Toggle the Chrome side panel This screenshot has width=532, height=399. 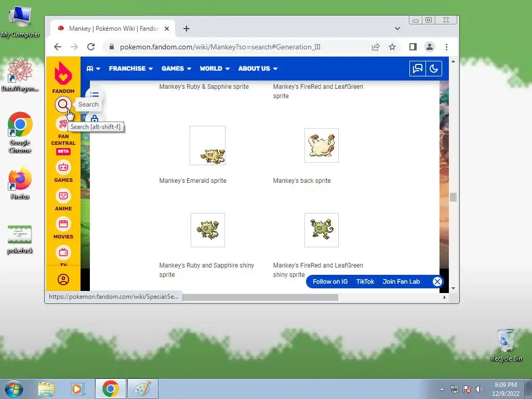pyautogui.click(x=413, y=47)
